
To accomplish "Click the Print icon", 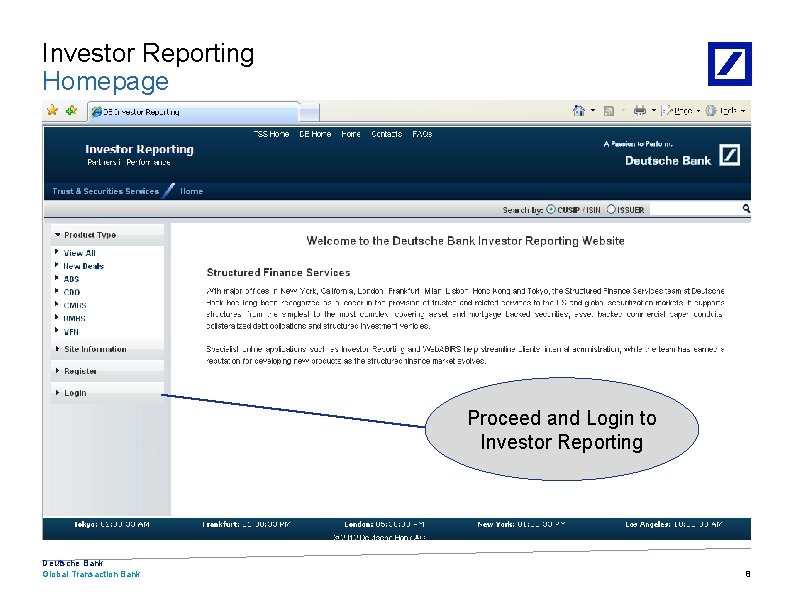I will coord(640,110).
